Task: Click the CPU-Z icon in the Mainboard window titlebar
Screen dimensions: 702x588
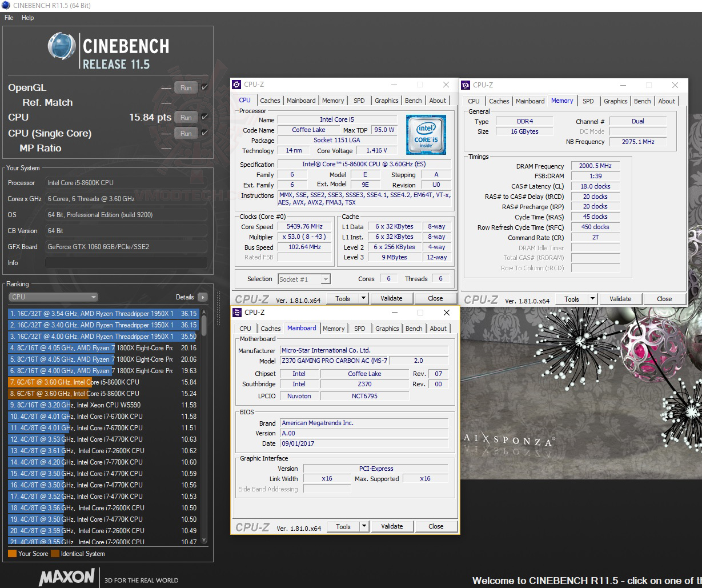Action: (236, 313)
